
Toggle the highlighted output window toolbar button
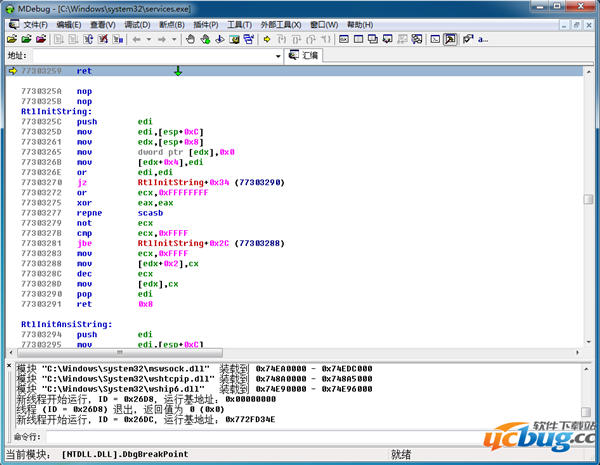(450, 39)
